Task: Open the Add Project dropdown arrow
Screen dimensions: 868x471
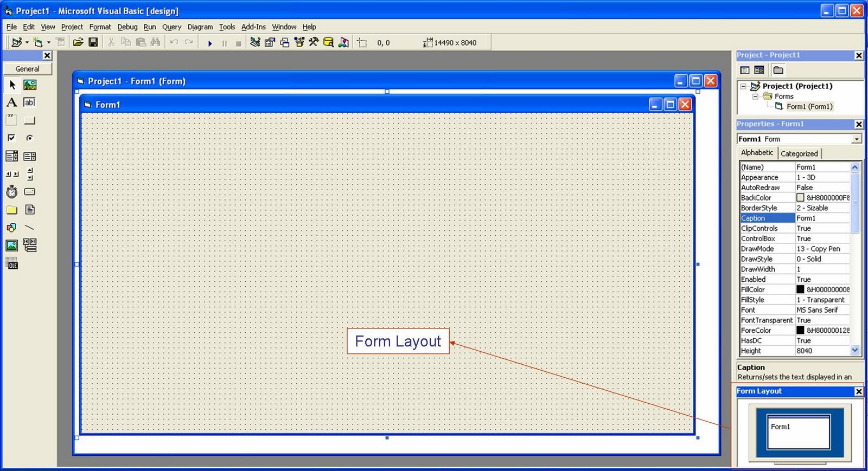Action: (27, 42)
